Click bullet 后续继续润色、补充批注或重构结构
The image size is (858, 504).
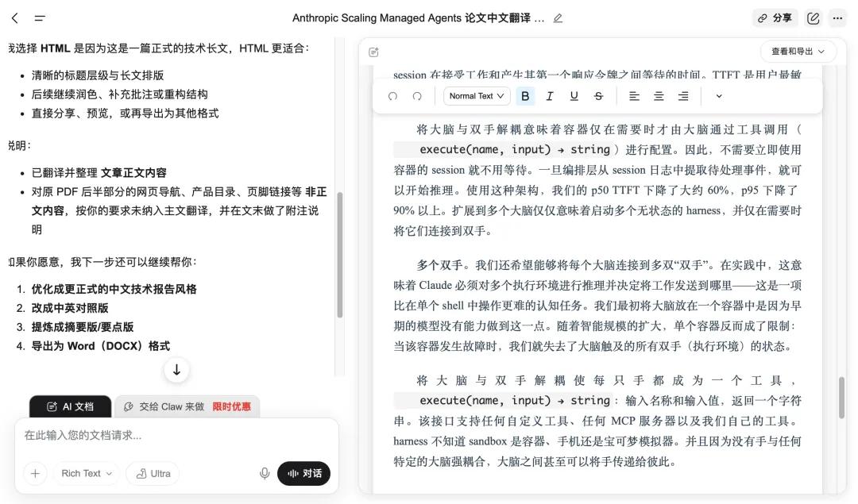point(119,94)
